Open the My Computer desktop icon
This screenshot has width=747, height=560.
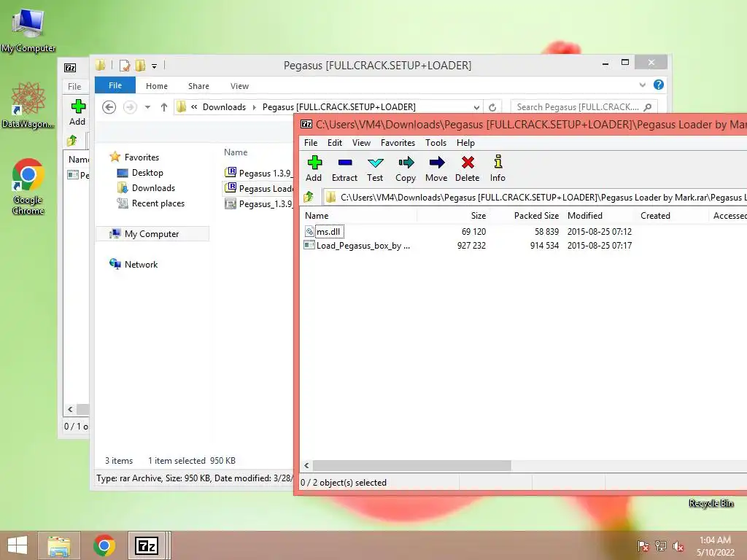coord(28,30)
